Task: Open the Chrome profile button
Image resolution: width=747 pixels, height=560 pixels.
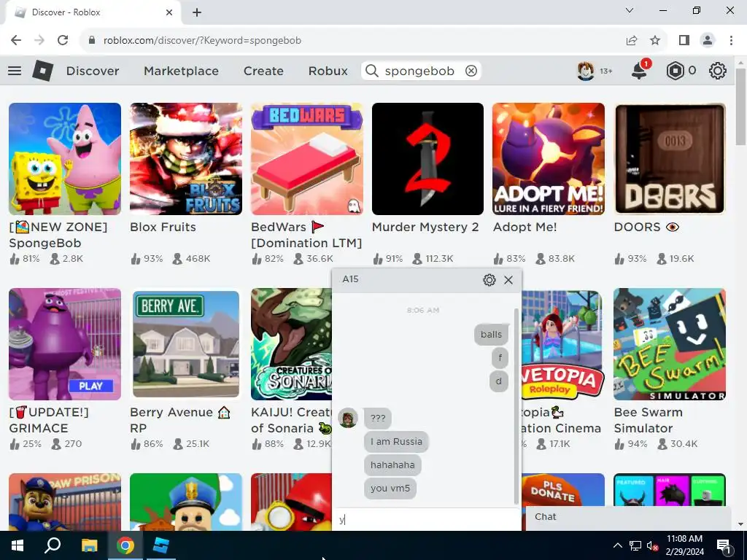Action: coord(708,41)
